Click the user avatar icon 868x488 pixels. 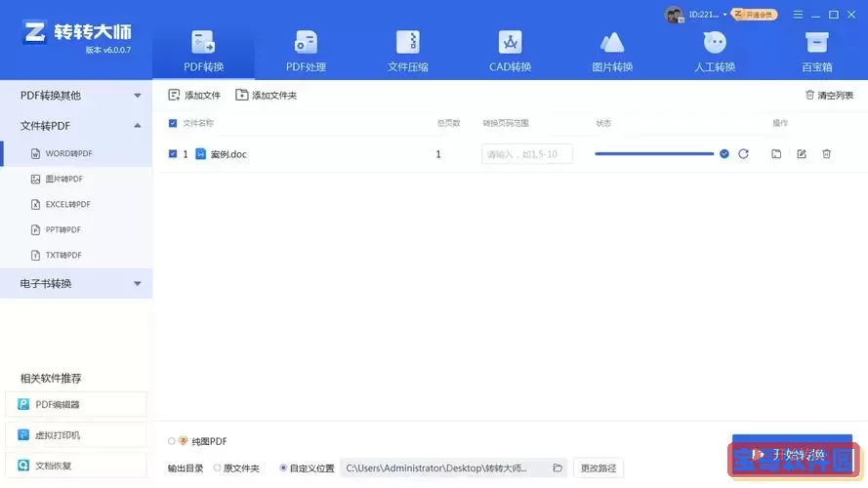(x=674, y=15)
